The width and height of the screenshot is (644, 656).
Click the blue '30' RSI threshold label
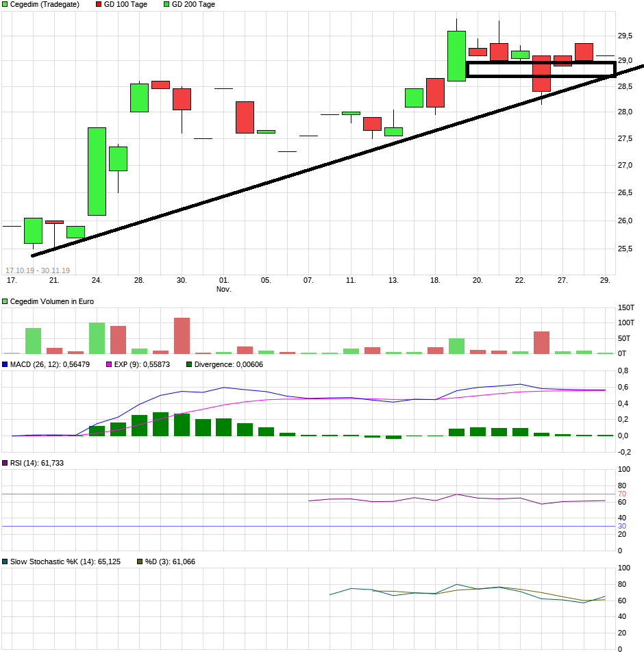point(622,527)
